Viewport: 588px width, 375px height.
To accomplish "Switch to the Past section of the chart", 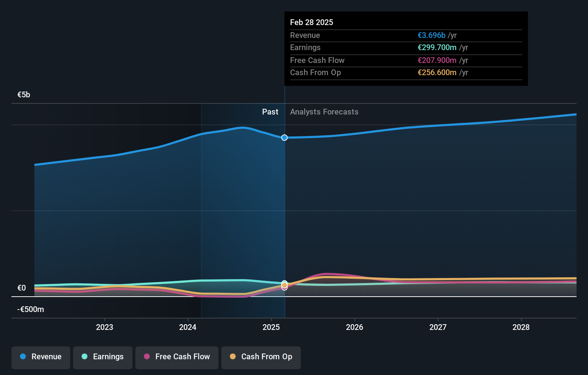I will point(270,112).
